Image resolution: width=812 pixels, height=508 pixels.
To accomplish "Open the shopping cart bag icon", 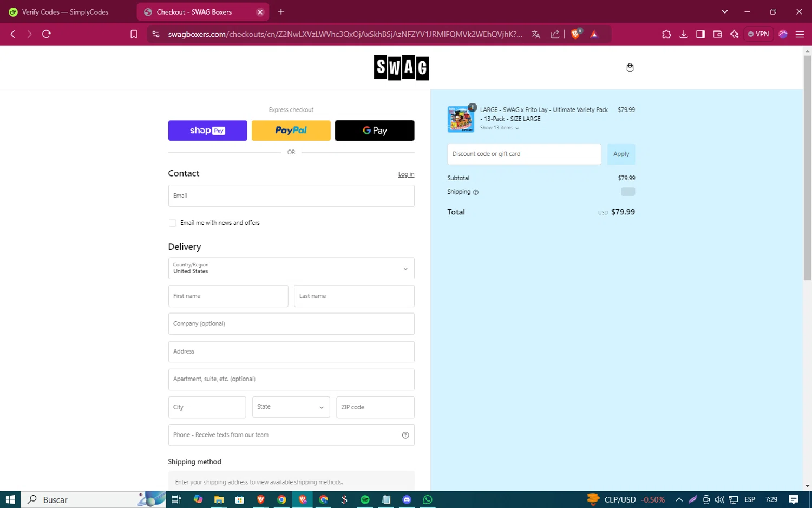I will click(630, 68).
